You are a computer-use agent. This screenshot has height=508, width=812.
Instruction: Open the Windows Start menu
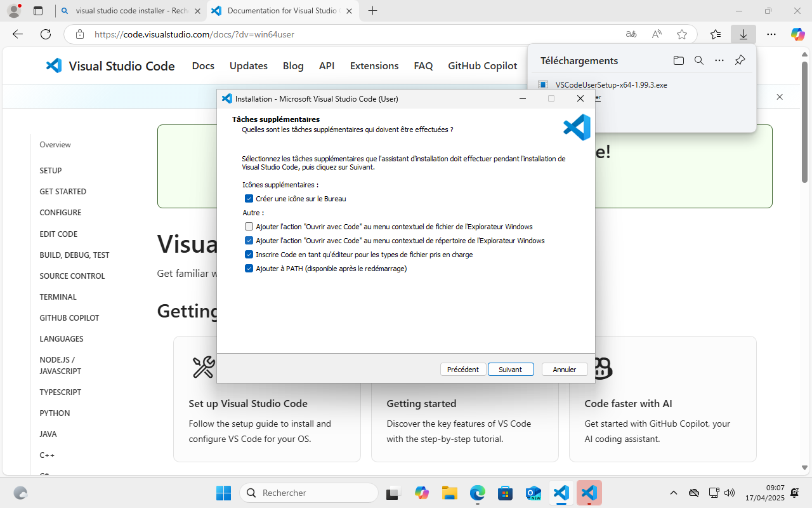click(x=223, y=493)
